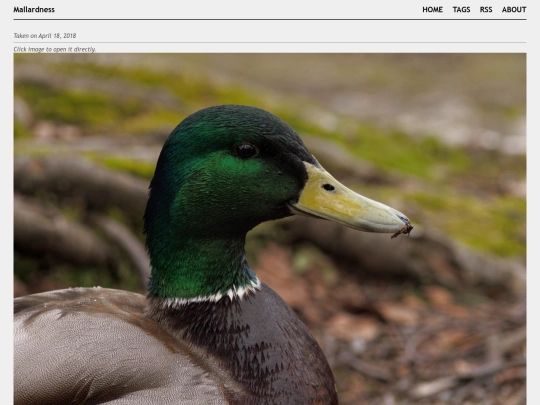This screenshot has width=540, height=405.
Task: Open the mallard duck photo directly
Action: click(270, 229)
